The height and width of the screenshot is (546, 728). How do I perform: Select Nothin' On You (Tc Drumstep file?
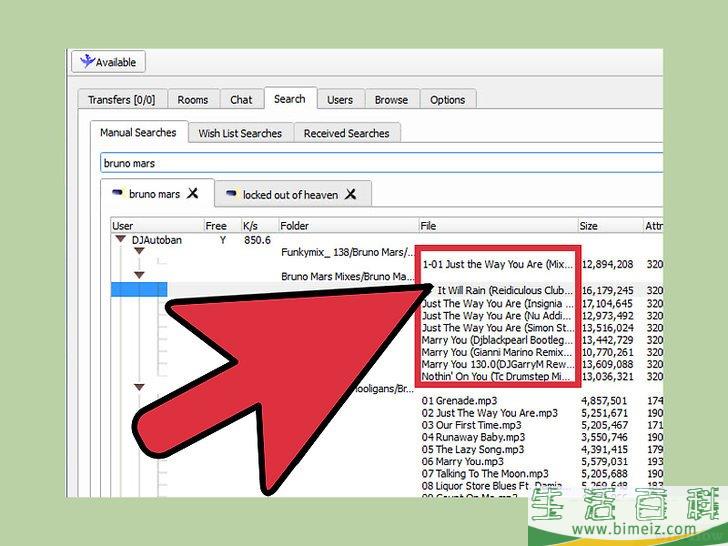coord(497,376)
